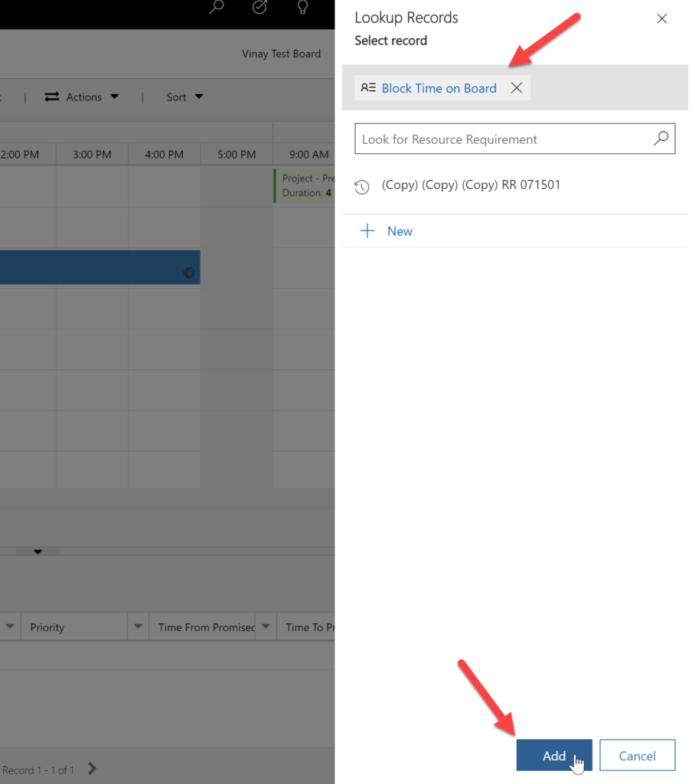Click the tasks checkmark circle icon
695x784 pixels.
pos(259,8)
